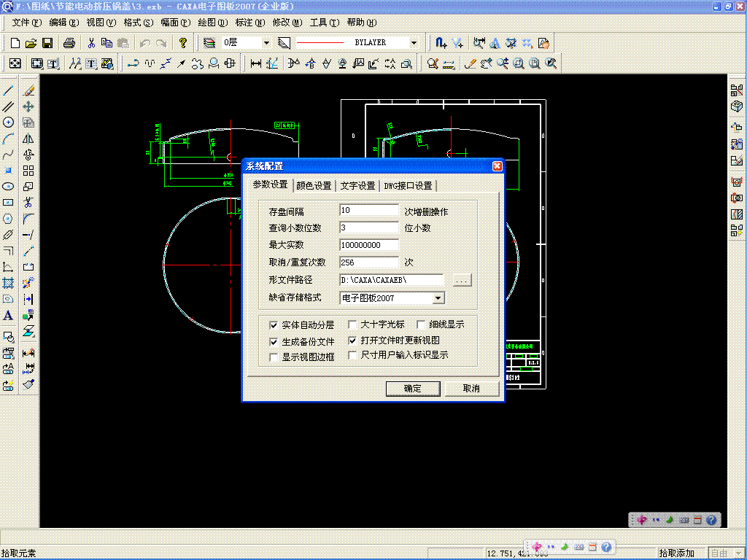Click the layer control icon
The width and height of the screenshot is (747, 560).
point(209,43)
